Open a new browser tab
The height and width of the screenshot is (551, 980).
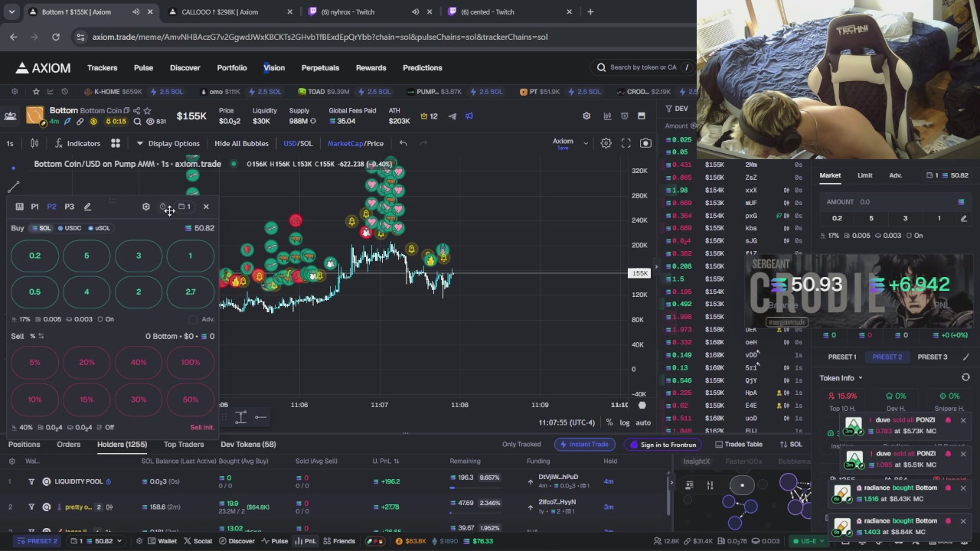(590, 11)
